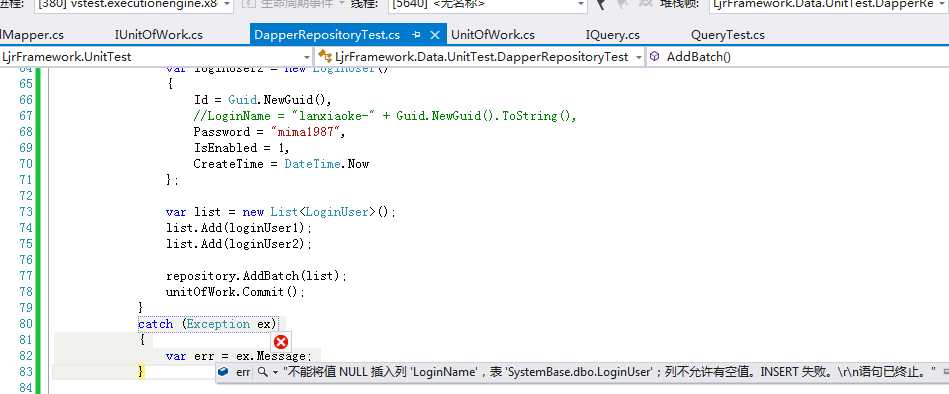Screen dimensions: 949x394
Task: Select the DapperRepositoryTest.cs tab
Action: [x=327, y=35]
